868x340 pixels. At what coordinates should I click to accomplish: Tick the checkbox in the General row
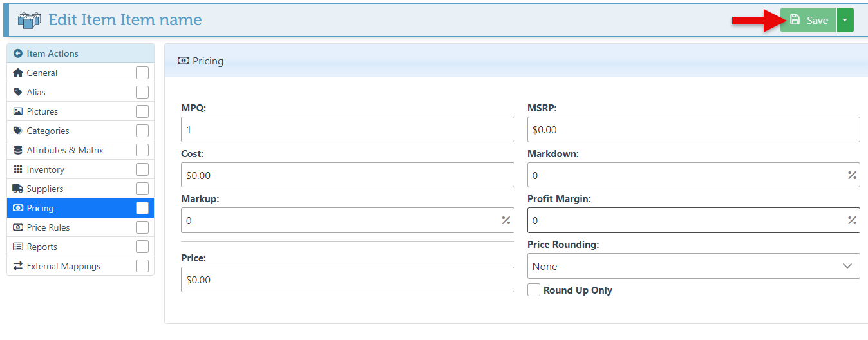pos(142,73)
